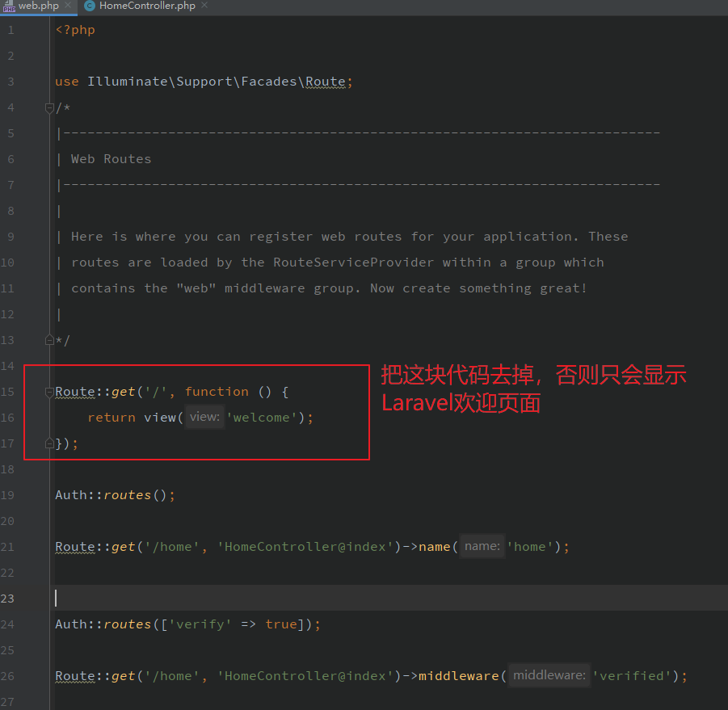
Task: Click line number 15 in the gutter
Action: tap(8, 392)
